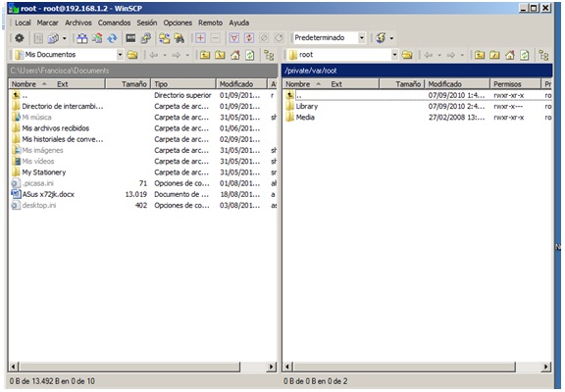
Task: Go to remote home directory icon
Action: [x=510, y=55]
